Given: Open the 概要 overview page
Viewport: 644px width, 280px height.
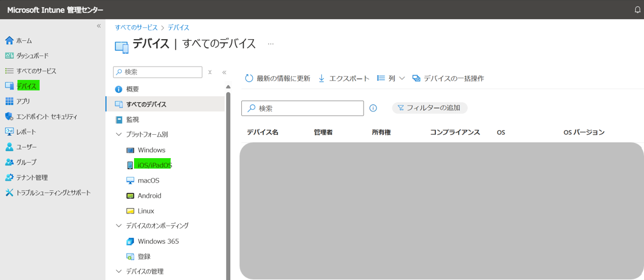Looking at the screenshot, I should click(133, 89).
